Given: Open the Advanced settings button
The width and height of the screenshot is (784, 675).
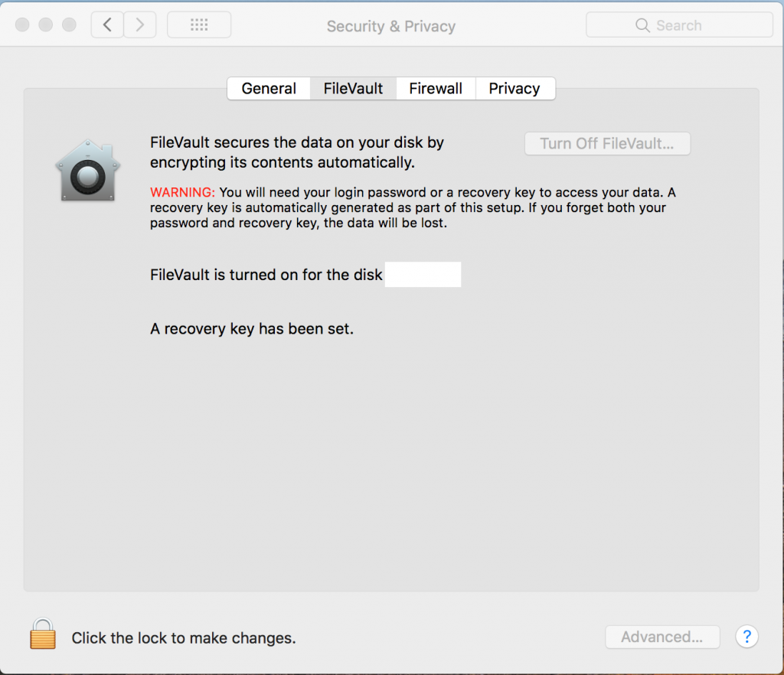Looking at the screenshot, I should tap(662, 637).
